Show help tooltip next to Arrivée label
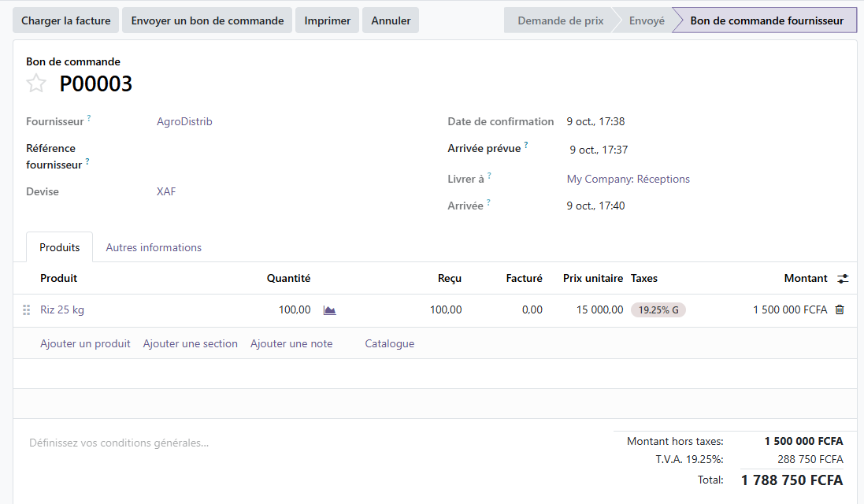This screenshot has height=504, width=864. click(488, 202)
